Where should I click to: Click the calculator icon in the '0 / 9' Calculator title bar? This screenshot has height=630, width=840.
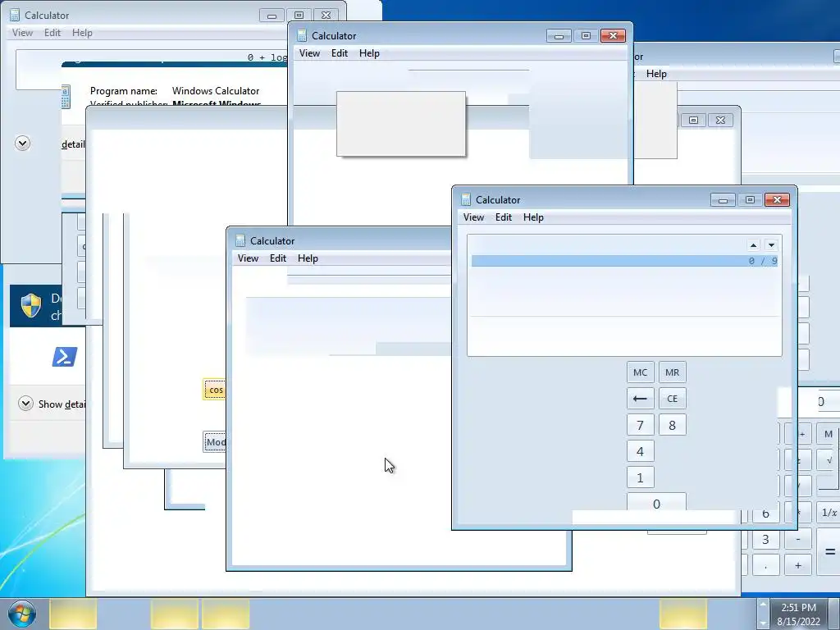466,200
